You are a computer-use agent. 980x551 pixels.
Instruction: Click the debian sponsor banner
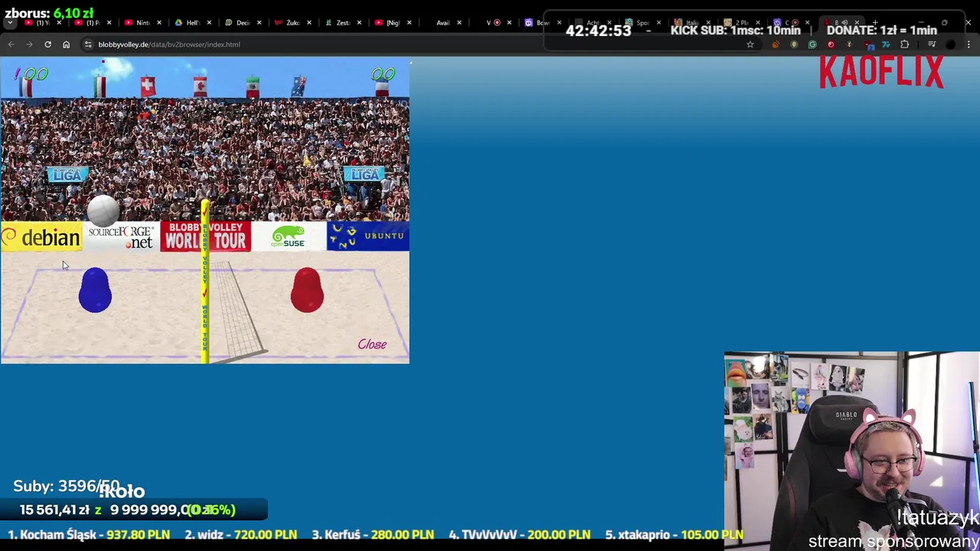pos(41,238)
